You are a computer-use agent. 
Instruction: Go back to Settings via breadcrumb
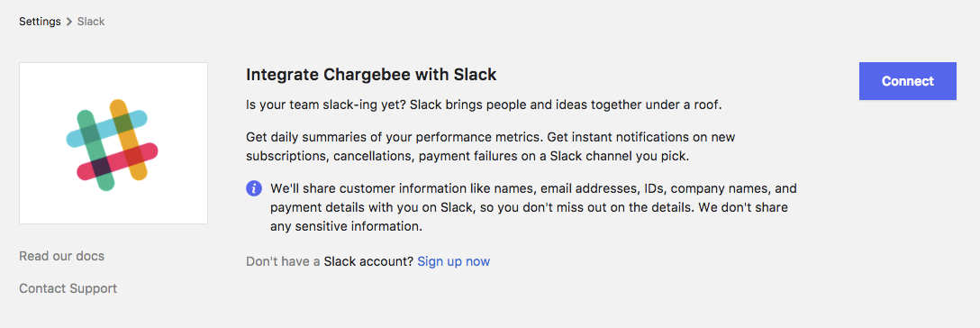(40, 22)
